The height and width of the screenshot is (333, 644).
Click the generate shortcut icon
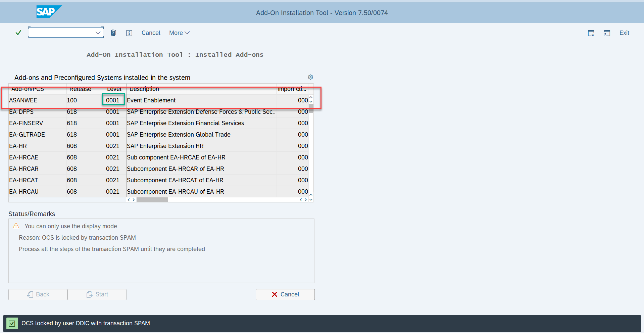pyautogui.click(x=607, y=33)
